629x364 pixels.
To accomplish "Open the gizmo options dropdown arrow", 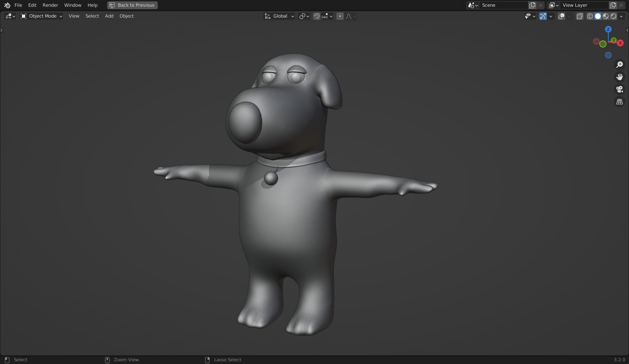I will tap(551, 16).
